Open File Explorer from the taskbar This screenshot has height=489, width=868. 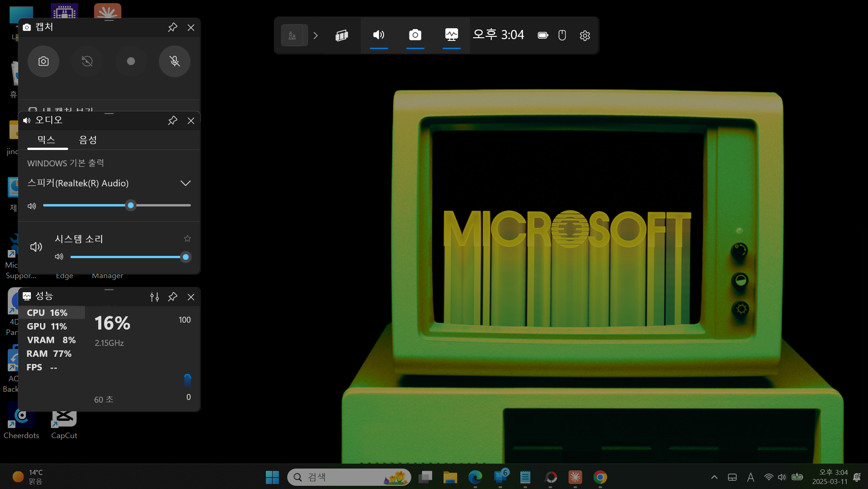450,477
